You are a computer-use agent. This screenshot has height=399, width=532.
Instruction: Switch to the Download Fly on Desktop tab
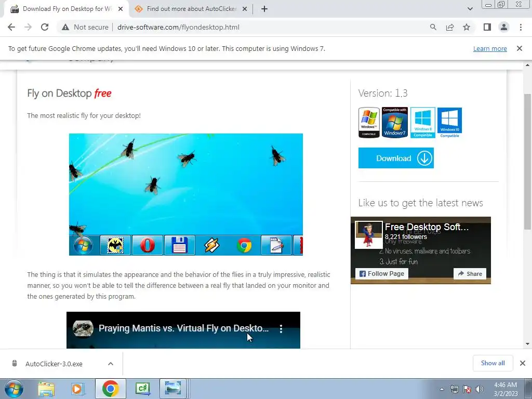point(66,9)
